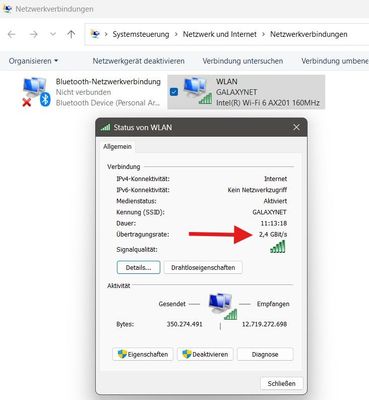The height and width of the screenshot is (400, 369).
Task: Click the Medienstatus value Aktiviert
Action: pyautogui.click(x=275, y=201)
